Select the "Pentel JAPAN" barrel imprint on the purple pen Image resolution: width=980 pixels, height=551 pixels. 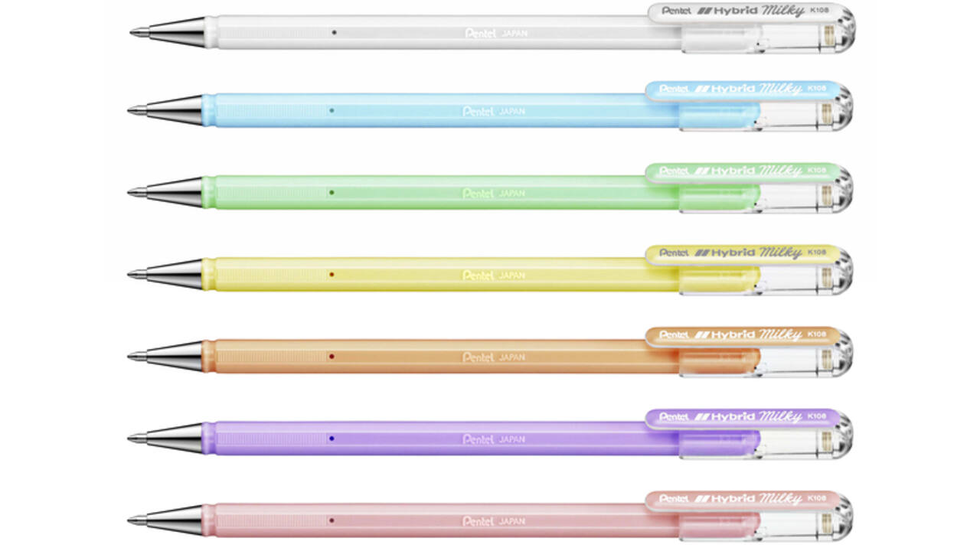494,439
